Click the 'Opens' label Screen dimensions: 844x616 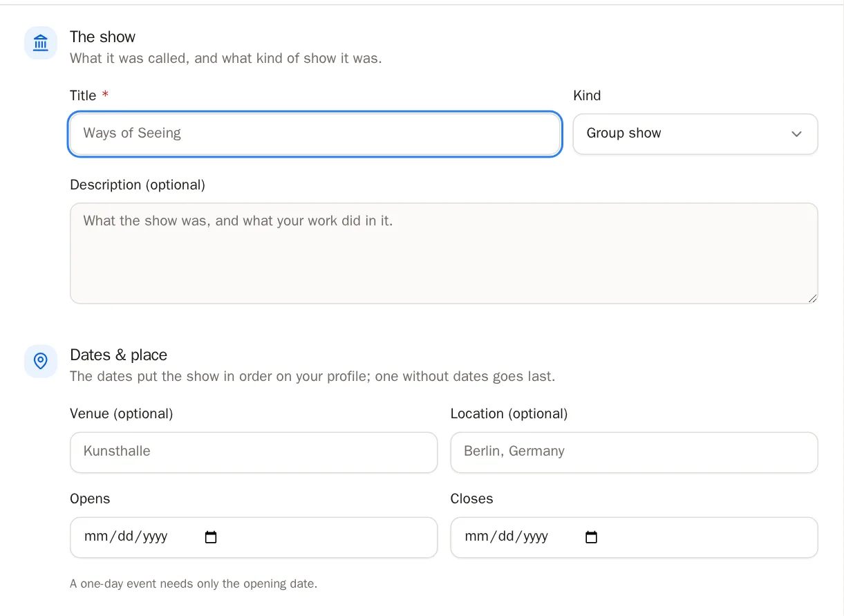pyautogui.click(x=90, y=499)
